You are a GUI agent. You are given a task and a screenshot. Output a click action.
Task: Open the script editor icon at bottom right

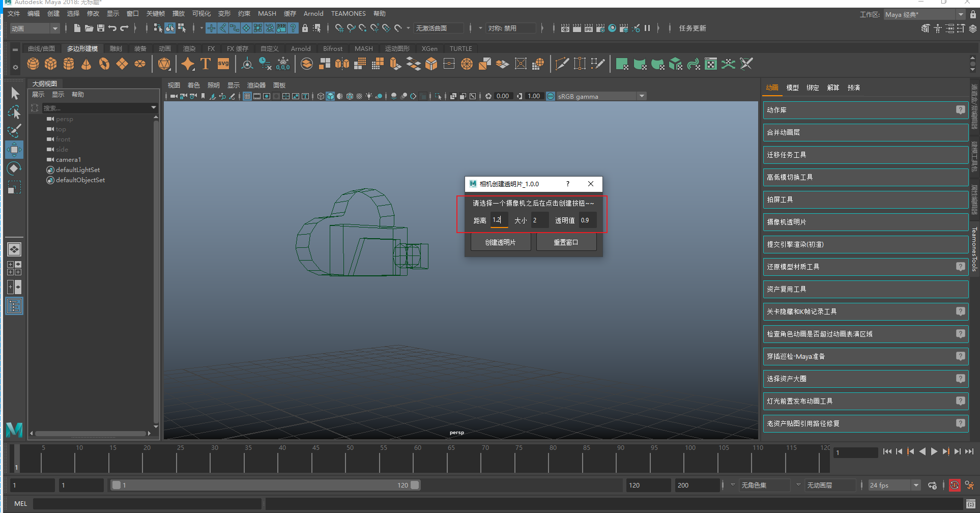(x=970, y=504)
